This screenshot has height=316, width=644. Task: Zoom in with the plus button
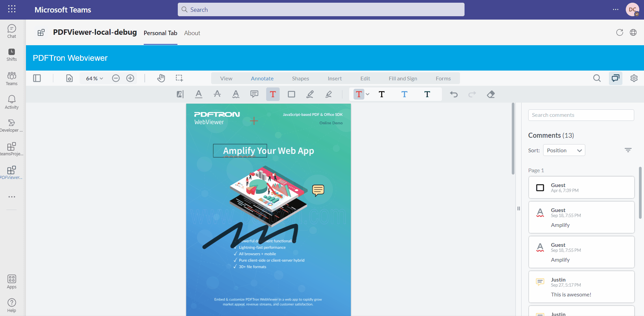coord(130,78)
